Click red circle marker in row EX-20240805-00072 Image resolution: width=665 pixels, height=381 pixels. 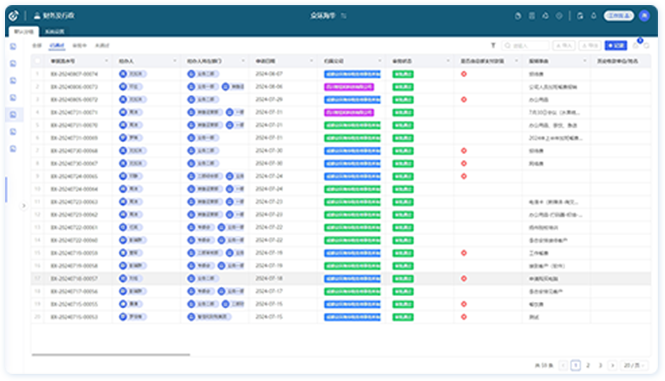pos(464,99)
